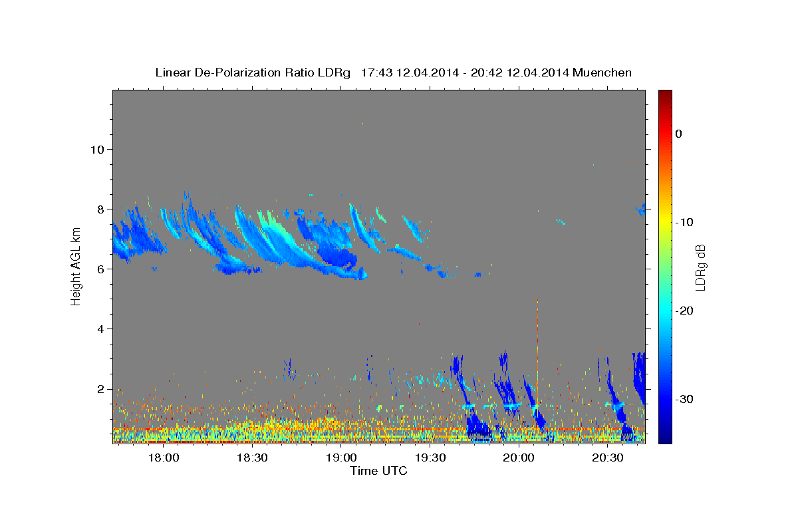The image size is (798, 532).
Task: Click the 18:30 time tick label
Action: tap(252, 458)
